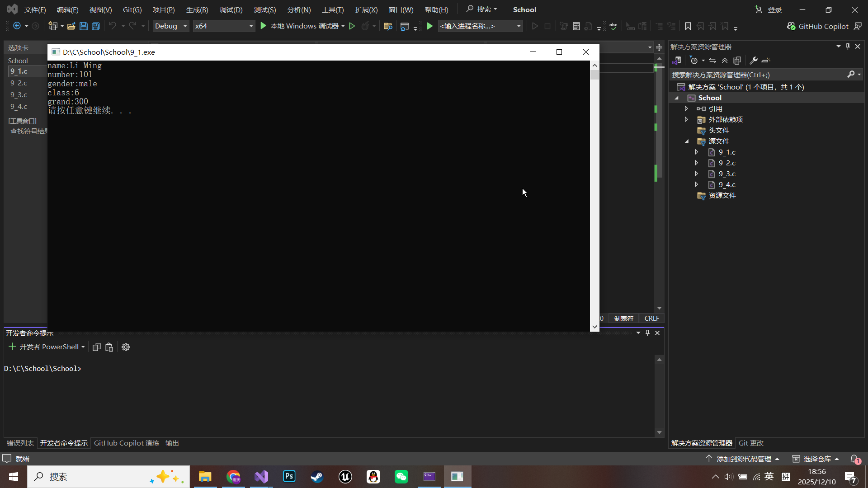Open Properties via the wrench icon

click(x=753, y=61)
